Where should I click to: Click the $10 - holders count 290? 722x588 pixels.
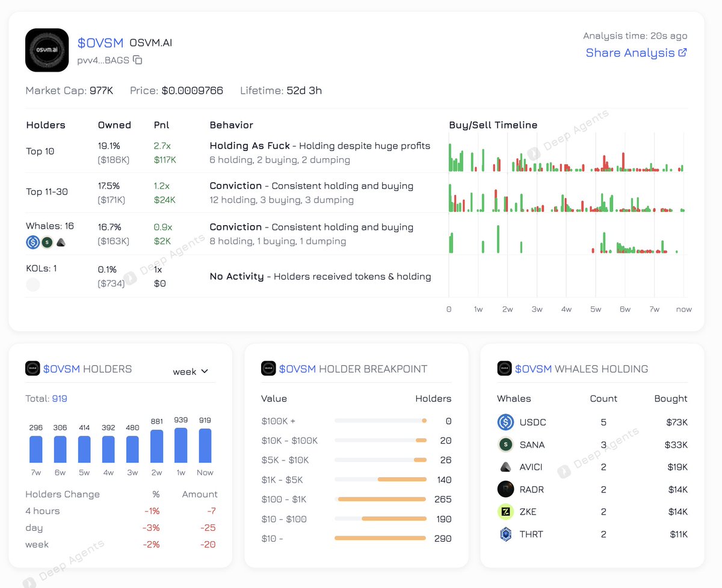pos(443,539)
